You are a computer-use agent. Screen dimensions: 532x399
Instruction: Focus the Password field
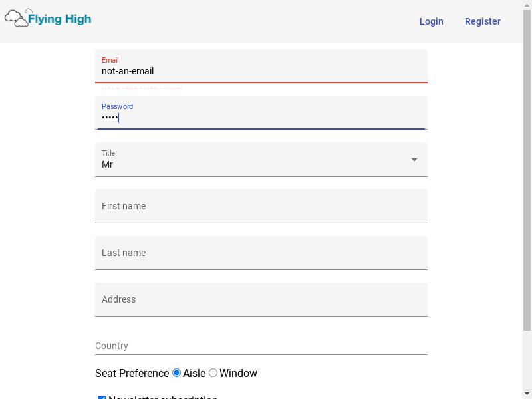click(261, 112)
